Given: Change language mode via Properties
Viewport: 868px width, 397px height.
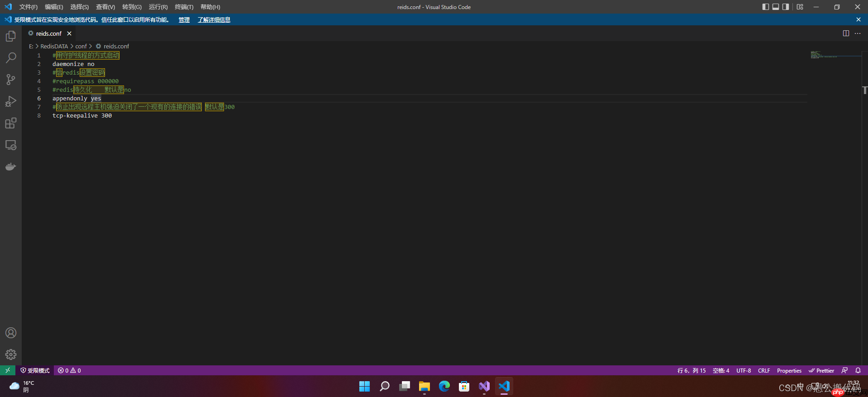Looking at the screenshot, I should coord(789,370).
